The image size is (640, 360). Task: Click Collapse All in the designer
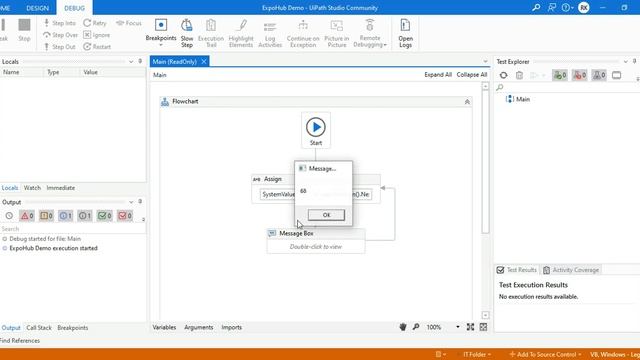tap(472, 75)
